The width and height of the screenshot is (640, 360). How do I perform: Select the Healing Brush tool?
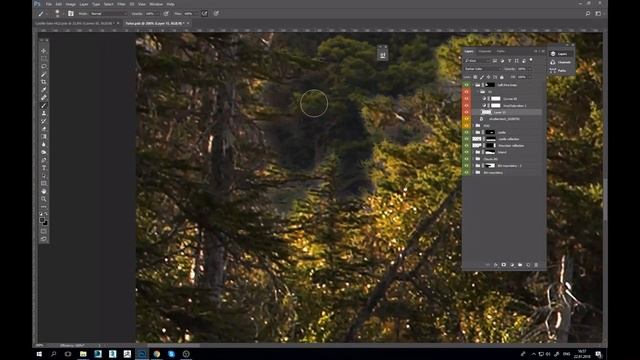pyautogui.click(x=44, y=98)
